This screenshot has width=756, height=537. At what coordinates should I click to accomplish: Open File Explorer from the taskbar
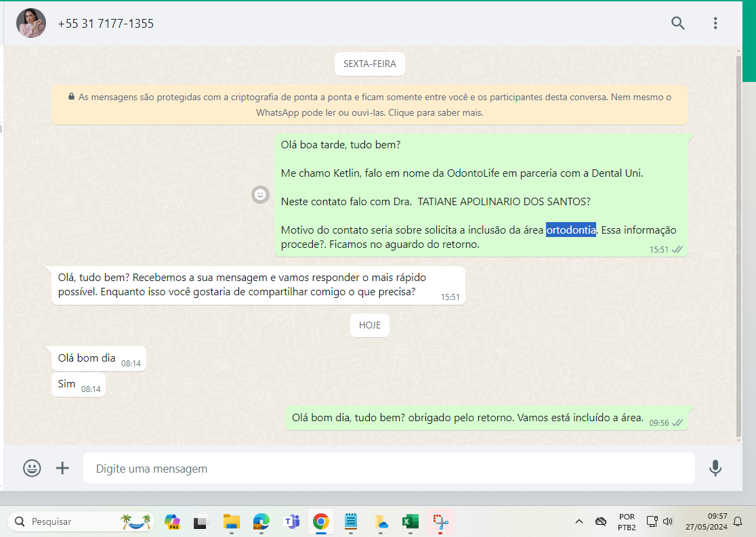232,521
